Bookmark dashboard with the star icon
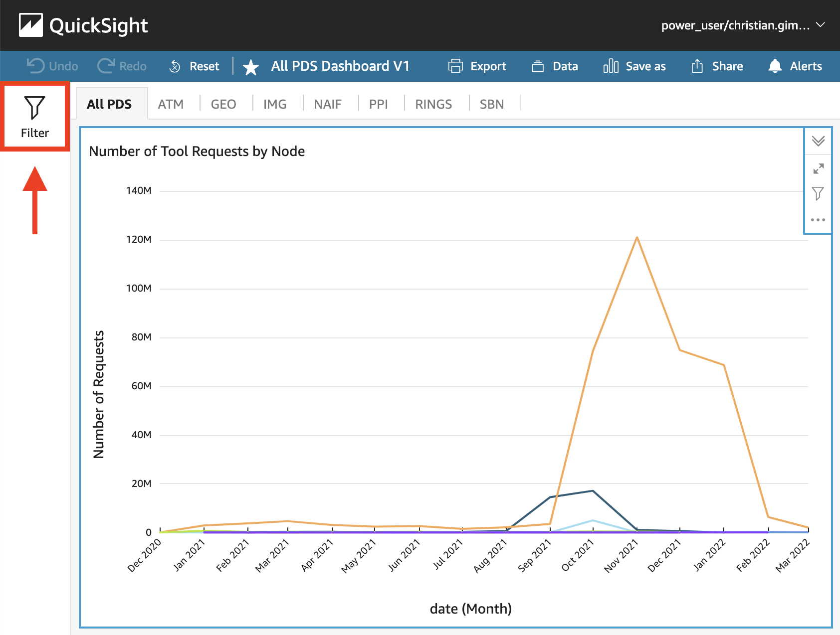This screenshot has height=635, width=840. pos(251,67)
